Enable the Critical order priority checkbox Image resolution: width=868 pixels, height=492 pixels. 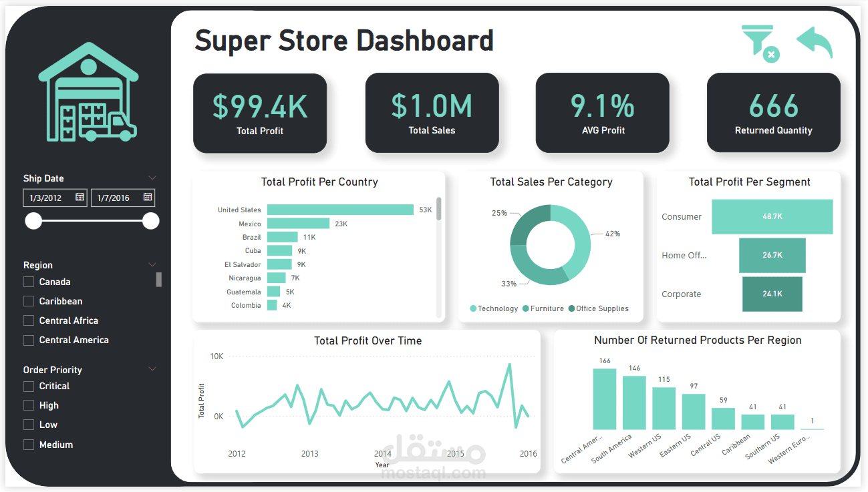(x=29, y=386)
